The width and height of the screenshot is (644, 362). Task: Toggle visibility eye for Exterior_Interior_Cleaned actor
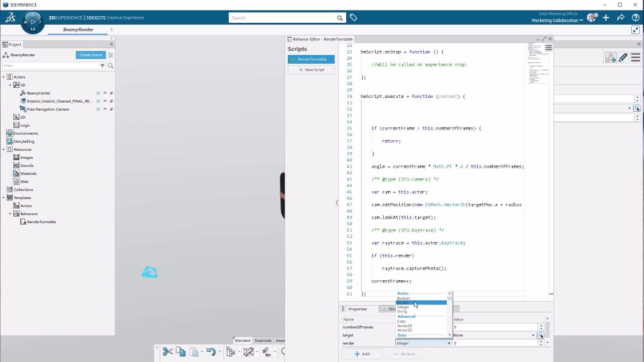[105, 101]
